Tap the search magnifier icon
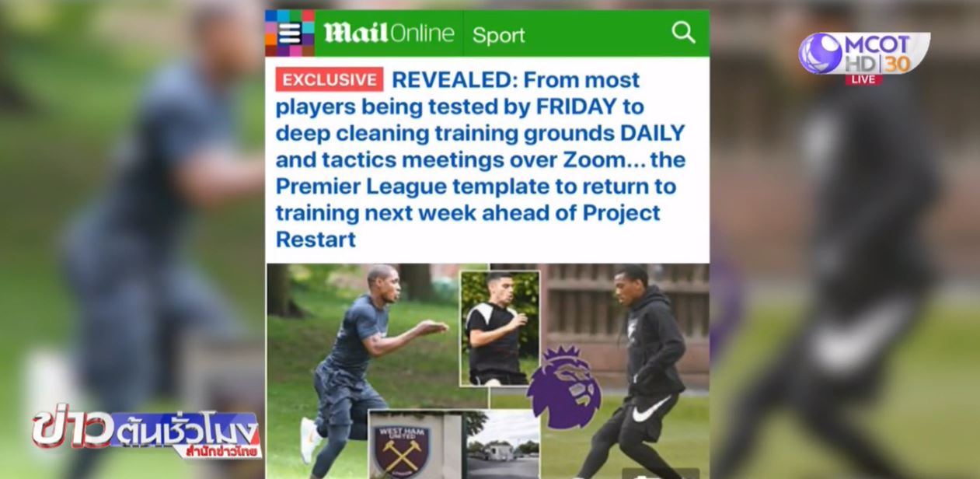980x479 pixels. 683,33
